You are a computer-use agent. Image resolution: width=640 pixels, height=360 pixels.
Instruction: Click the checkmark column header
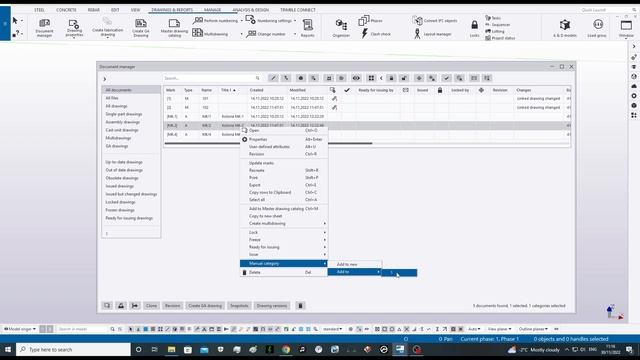click(347, 90)
